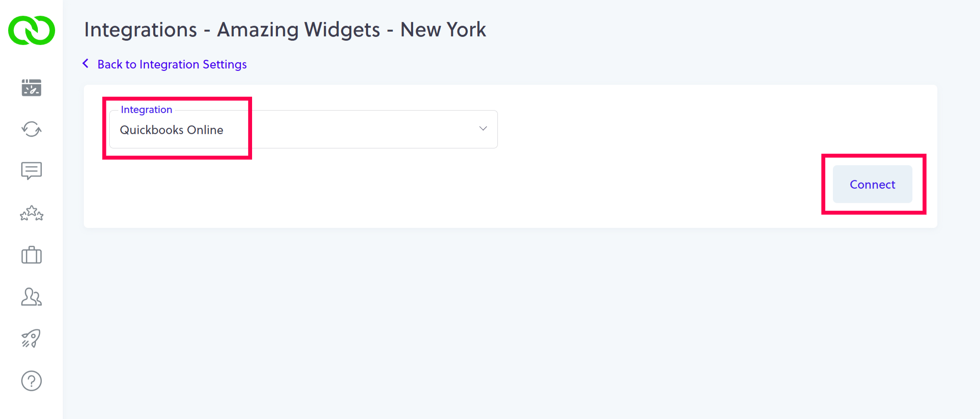The image size is (980, 419).
Task: View reviews using the stars icon
Action: 31,214
